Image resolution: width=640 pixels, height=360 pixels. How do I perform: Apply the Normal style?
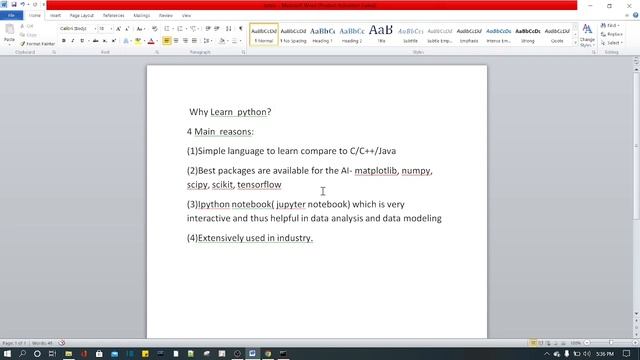[264, 35]
